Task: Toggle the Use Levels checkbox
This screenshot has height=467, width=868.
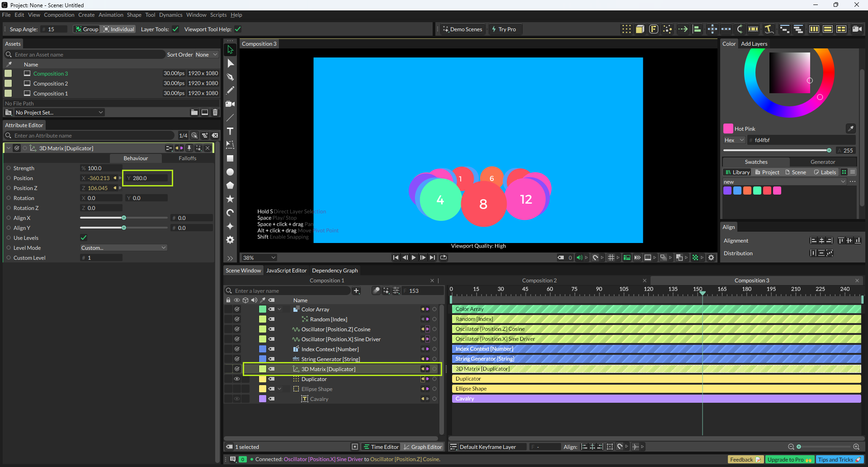Action: tap(84, 238)
